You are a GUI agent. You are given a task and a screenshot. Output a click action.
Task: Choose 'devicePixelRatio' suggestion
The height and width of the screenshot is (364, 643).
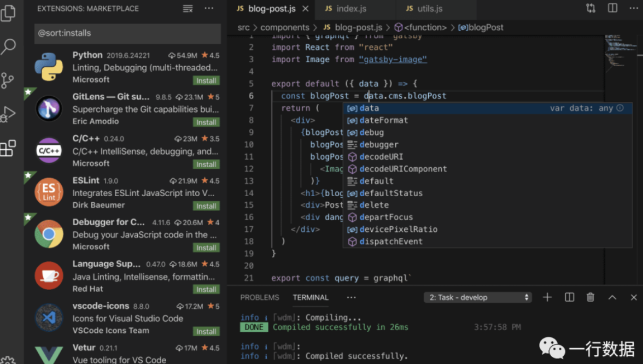click(487, 229)
